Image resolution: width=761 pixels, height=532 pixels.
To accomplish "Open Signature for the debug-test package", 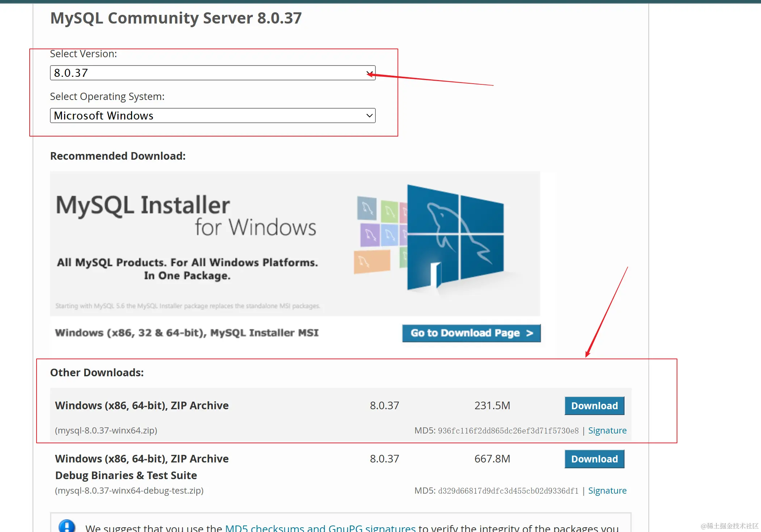I will (x=607, y=490).
